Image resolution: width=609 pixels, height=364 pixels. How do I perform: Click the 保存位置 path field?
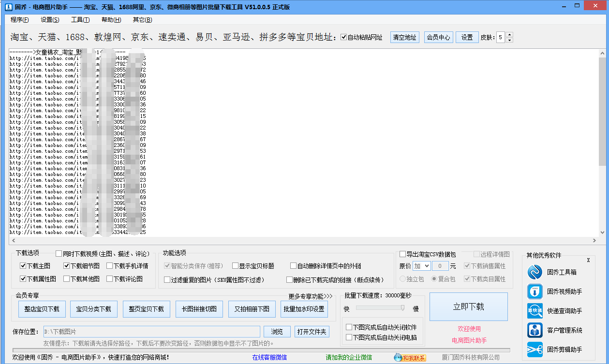pos(151,332)
